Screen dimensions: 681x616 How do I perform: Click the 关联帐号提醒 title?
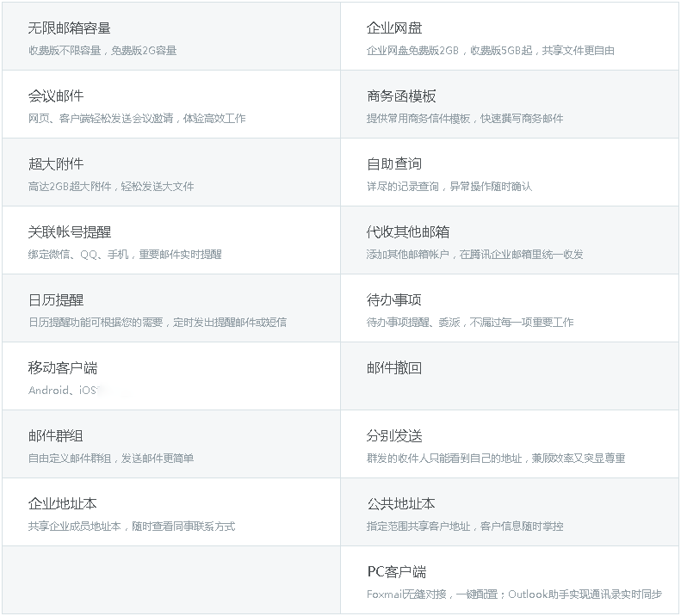[x=69, y=232]
